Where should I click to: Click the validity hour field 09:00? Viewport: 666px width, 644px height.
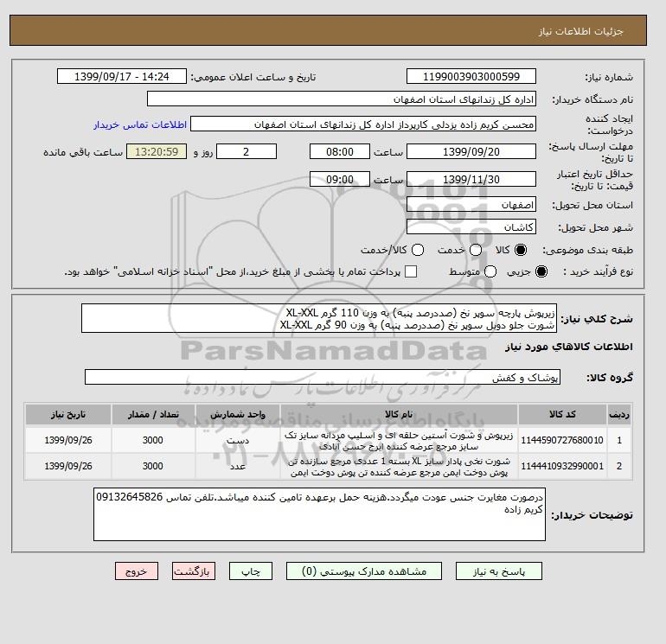click(x=340, y=179)
